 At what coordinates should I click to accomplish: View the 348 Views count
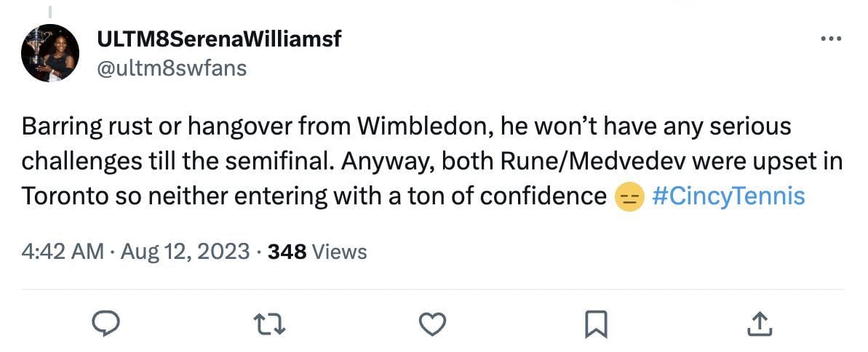pyautogui.click(x=317, y=252)
